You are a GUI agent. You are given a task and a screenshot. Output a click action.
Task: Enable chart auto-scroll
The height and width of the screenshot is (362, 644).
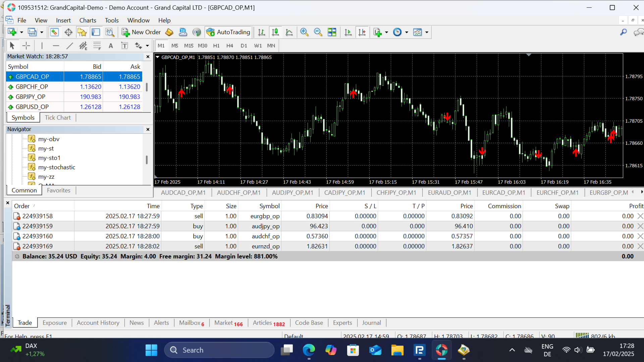[348, 32]
